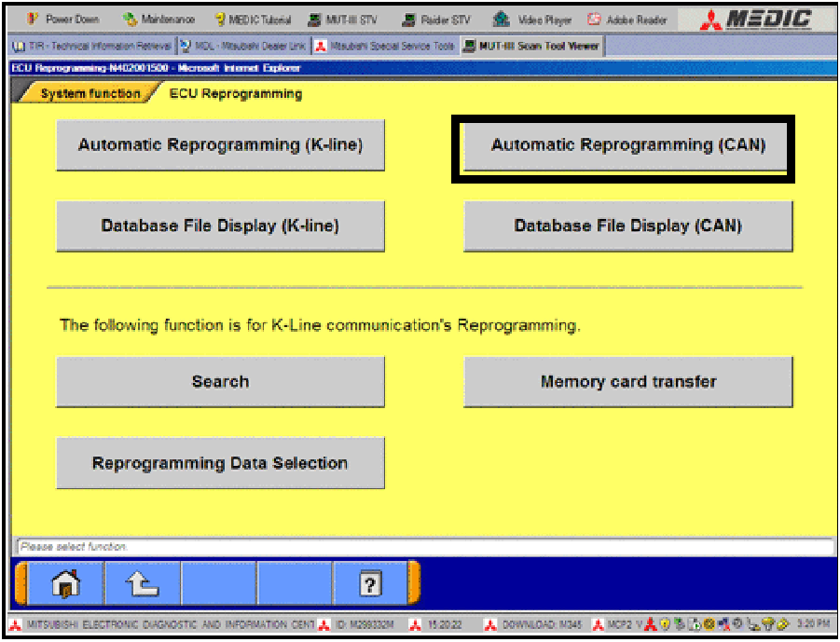Open Mitsubishi Special Service Tools tab
The width and height of the screenshot is (840, 642).
[385, 46]
